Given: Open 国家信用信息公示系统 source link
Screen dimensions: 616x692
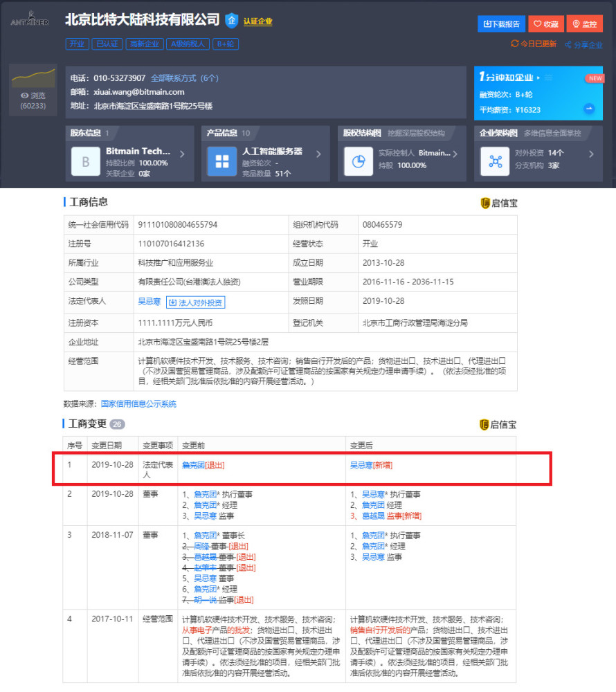Looking at the screenshot, I should click(138, 404).
